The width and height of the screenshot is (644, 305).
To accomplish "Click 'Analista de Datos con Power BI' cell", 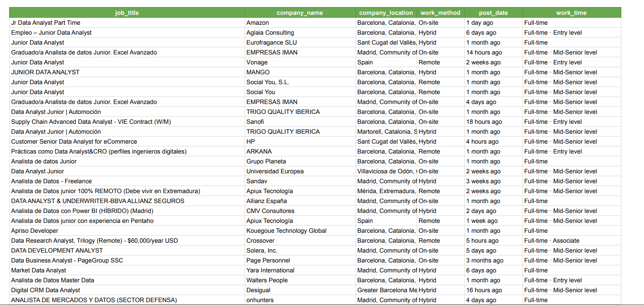I will point(127,211).
